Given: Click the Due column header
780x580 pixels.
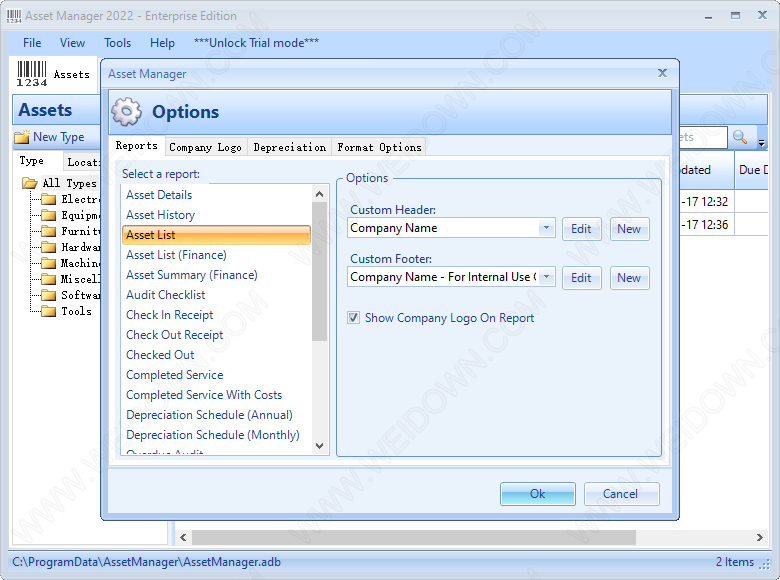Looking at the screenshot, I should 751,170.
